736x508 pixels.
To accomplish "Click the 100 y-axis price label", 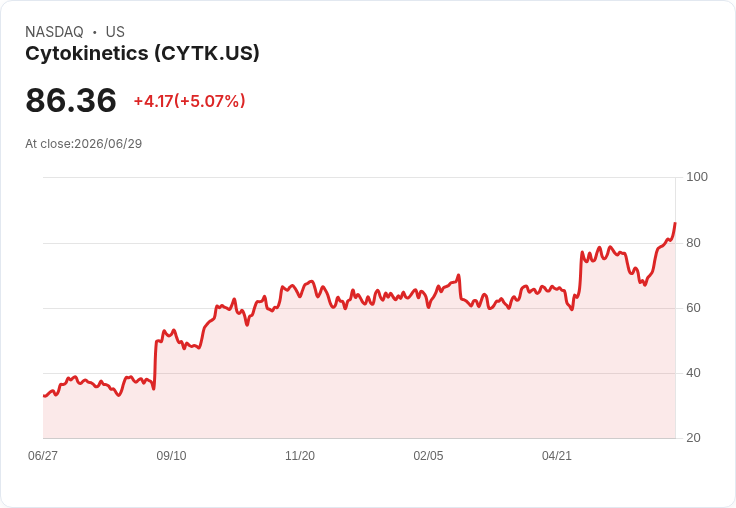I will pos(697,177).
